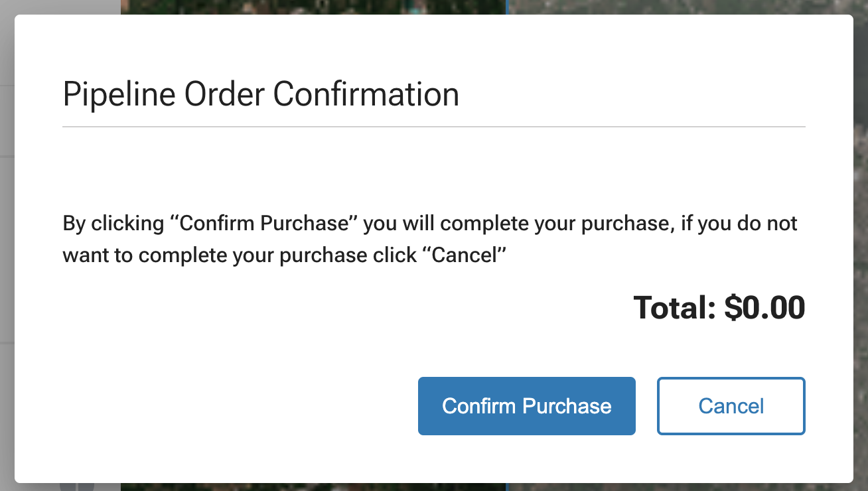Cancel the pipeline order

[731, 406]
